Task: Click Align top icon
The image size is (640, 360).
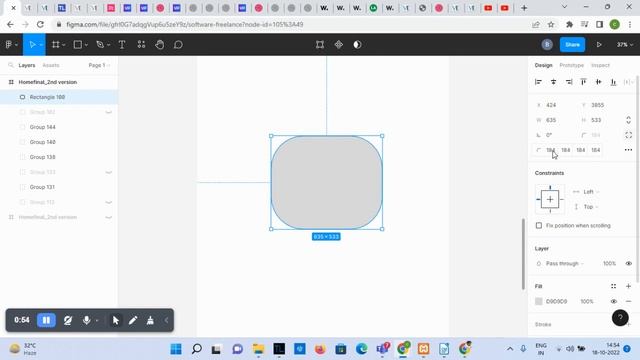Action: click(x=584, y=82)
